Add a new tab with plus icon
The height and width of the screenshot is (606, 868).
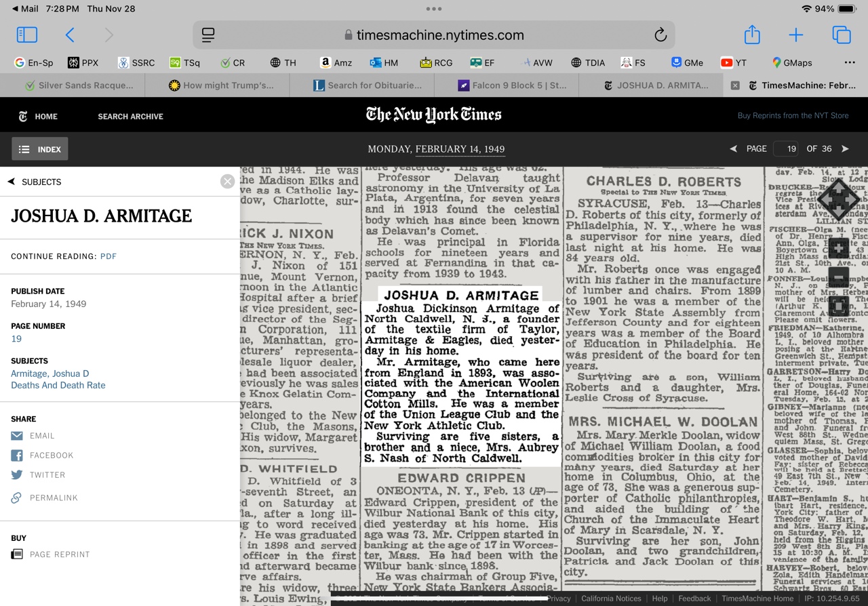[796, 35]
